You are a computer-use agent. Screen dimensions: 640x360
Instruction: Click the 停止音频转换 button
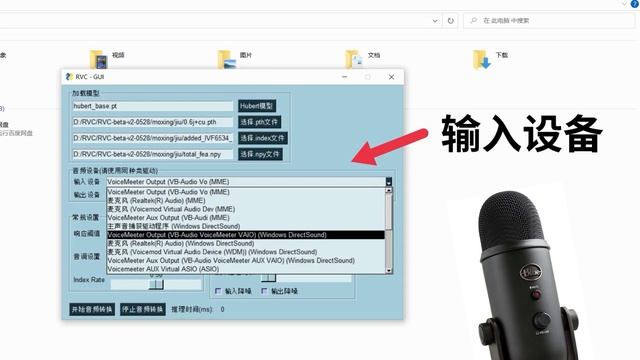(143, 309)
